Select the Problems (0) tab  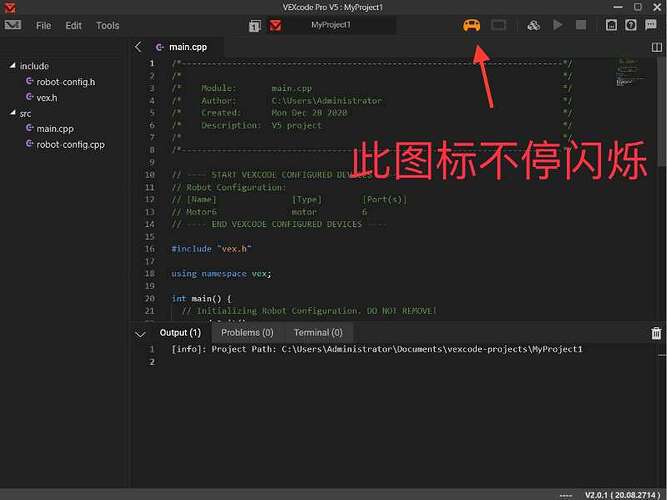coord(247,333)
